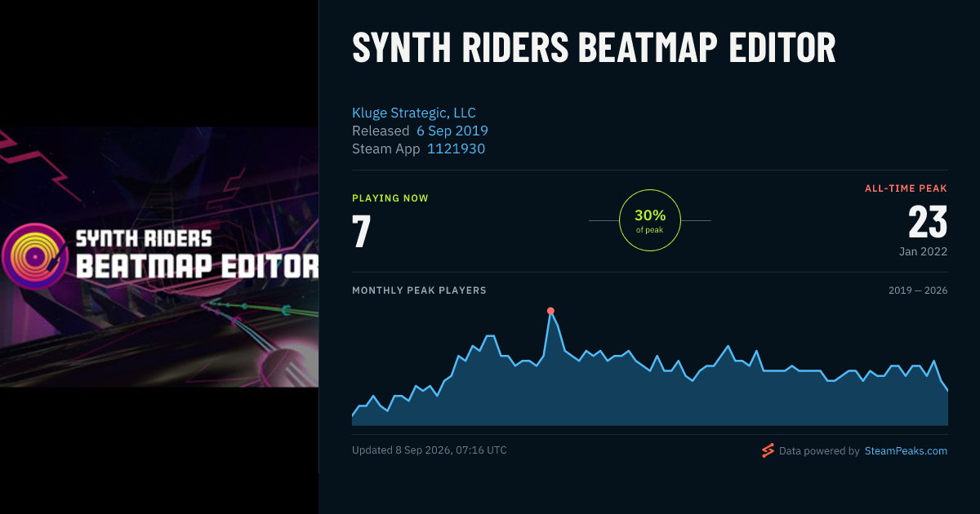Click the red all-time peak chart marker

tap(550, 311)
